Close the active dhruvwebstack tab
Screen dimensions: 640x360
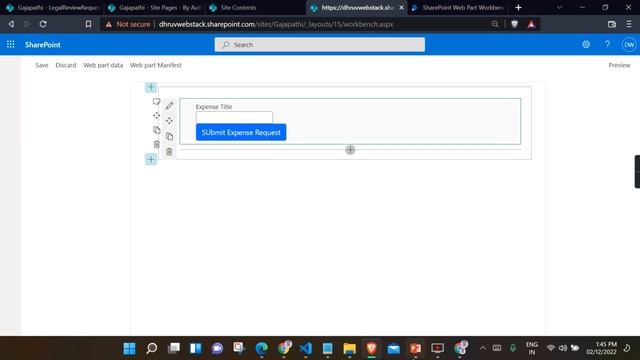[401, 7]
